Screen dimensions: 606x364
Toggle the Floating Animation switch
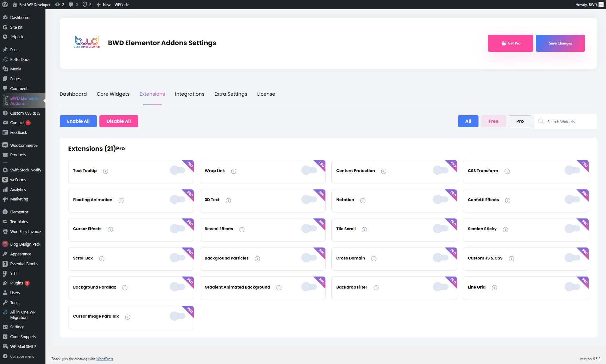pyautogui.click(x=177, y=199)
